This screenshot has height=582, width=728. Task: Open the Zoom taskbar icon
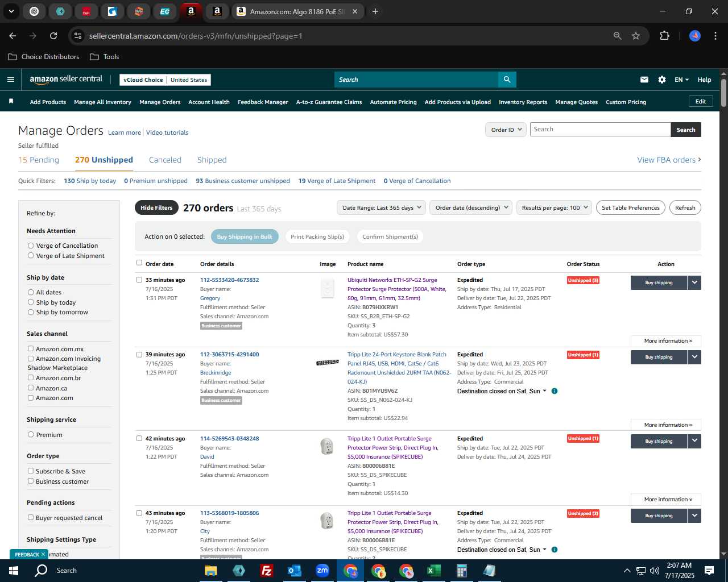(322, 571)
